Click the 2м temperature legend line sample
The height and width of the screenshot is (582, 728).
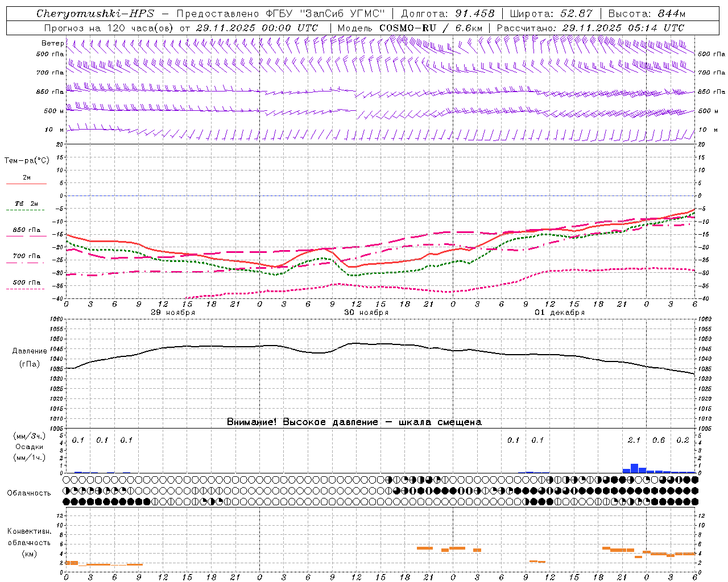click(27, 184)
